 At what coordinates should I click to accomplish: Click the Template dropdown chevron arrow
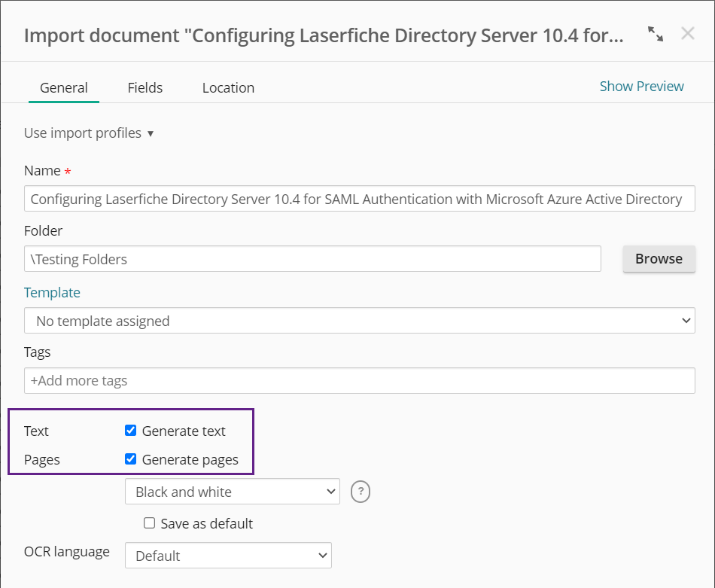pyautogui.click(x=686, y=320)
